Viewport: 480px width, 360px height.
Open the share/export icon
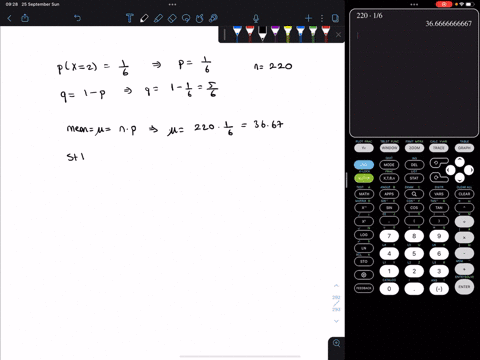pyautogui.click(x=25, y=18)
